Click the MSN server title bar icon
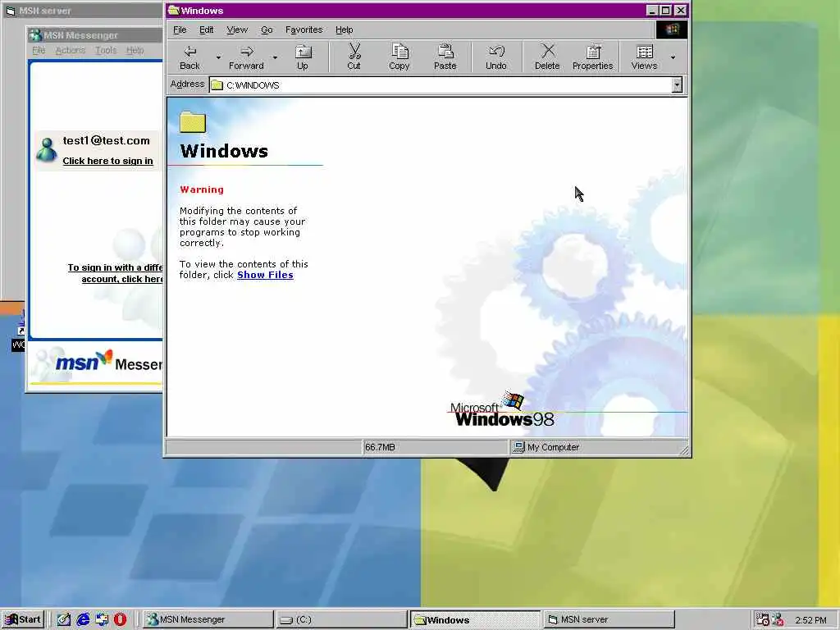The image size is (840, 630). [10, 11]
